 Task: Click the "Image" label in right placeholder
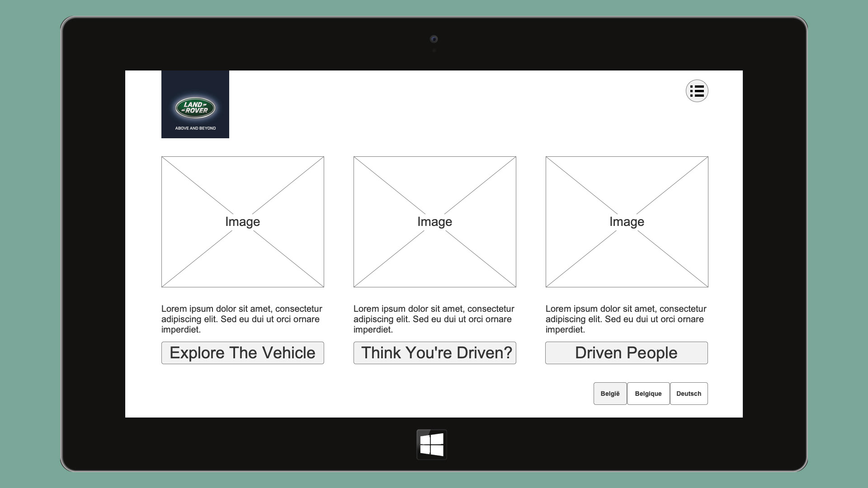(627, 221)
